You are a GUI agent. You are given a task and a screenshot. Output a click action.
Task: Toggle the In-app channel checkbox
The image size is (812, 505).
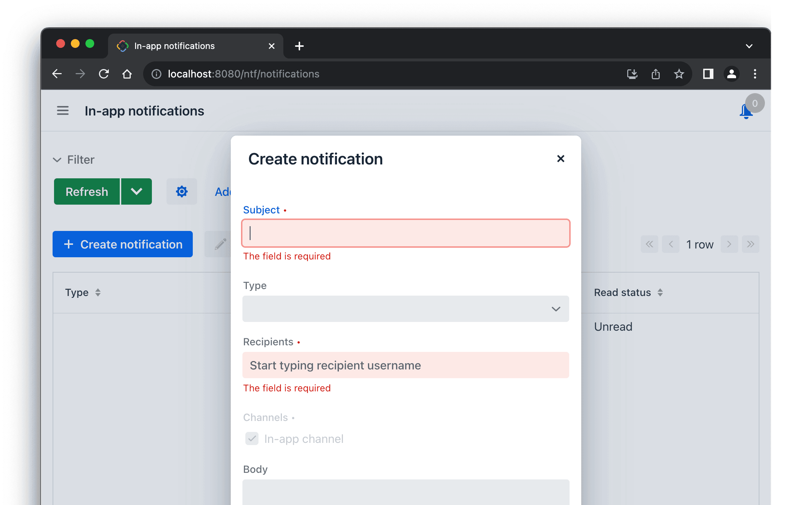pos(252,438)
